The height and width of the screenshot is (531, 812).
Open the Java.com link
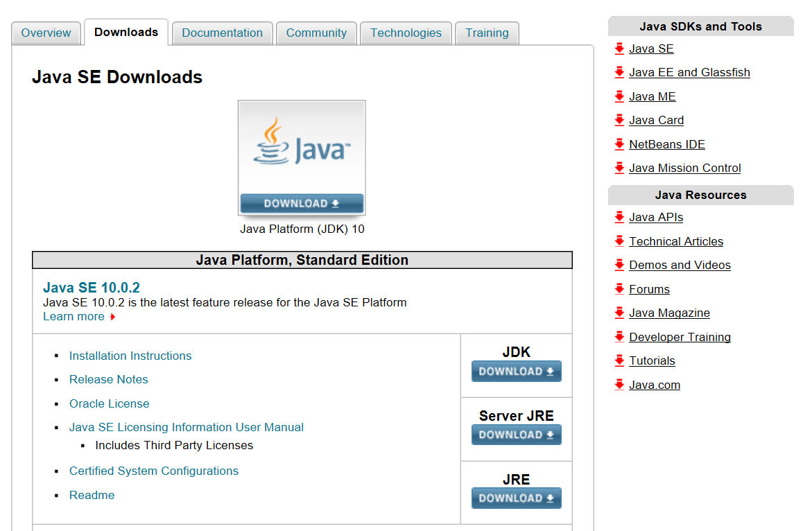[x=655, y=385]
